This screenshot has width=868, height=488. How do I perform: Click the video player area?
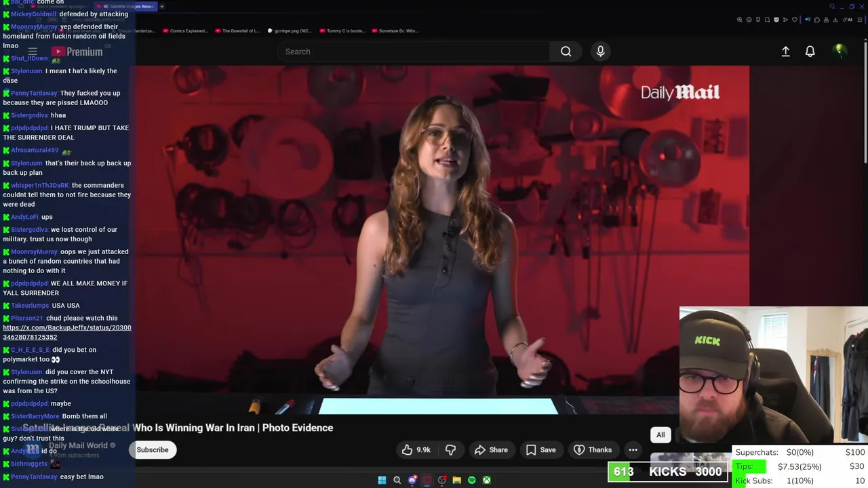pos(442,241)
